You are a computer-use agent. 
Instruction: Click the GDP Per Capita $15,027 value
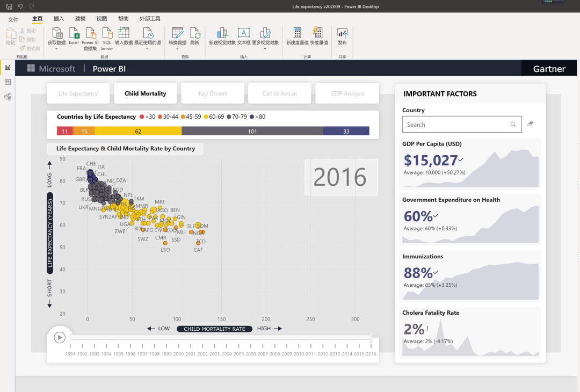pyautogui.click(x=431, y=160)
